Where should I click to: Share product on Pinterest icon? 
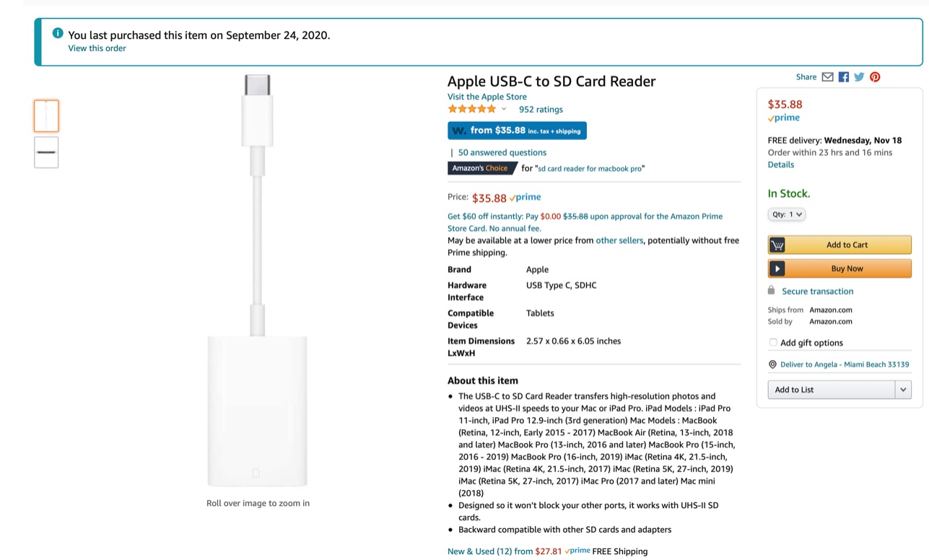875,77
